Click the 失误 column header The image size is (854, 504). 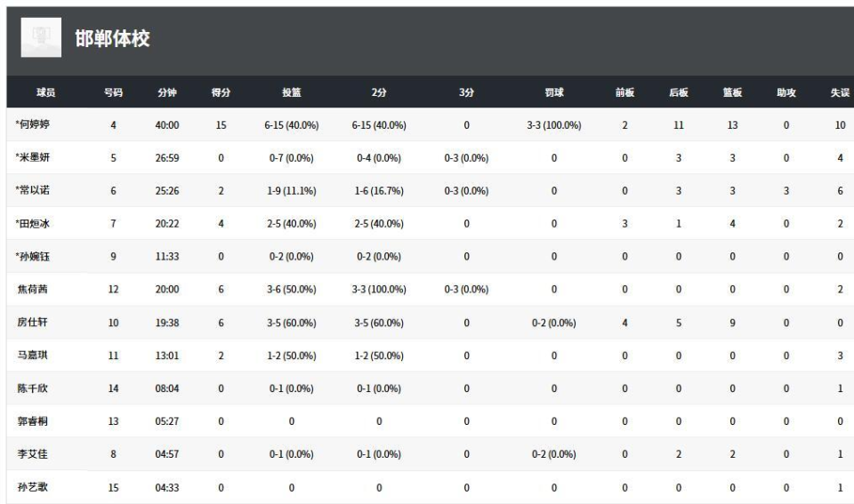pos(839,92)
